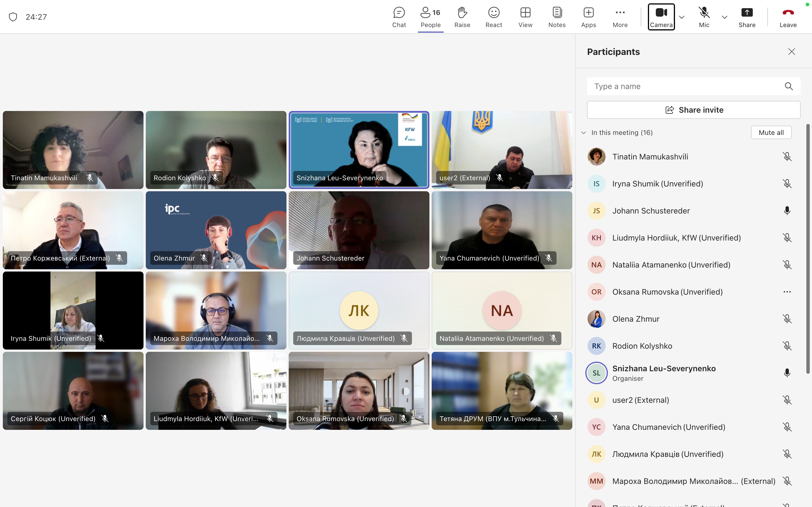Viewport: 812px width, 507px height.
Task: Open the Apps menu
Action: [588, 17]
